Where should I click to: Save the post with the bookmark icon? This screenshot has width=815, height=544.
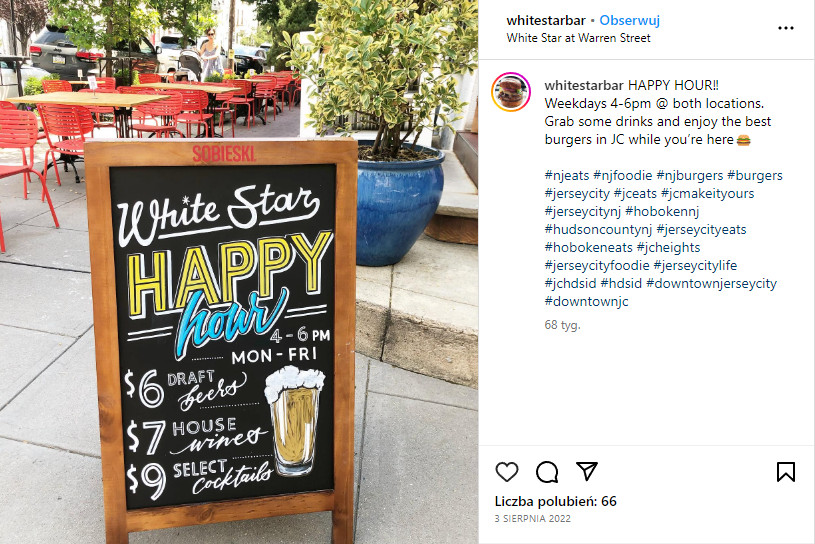[x=785, y=472]
